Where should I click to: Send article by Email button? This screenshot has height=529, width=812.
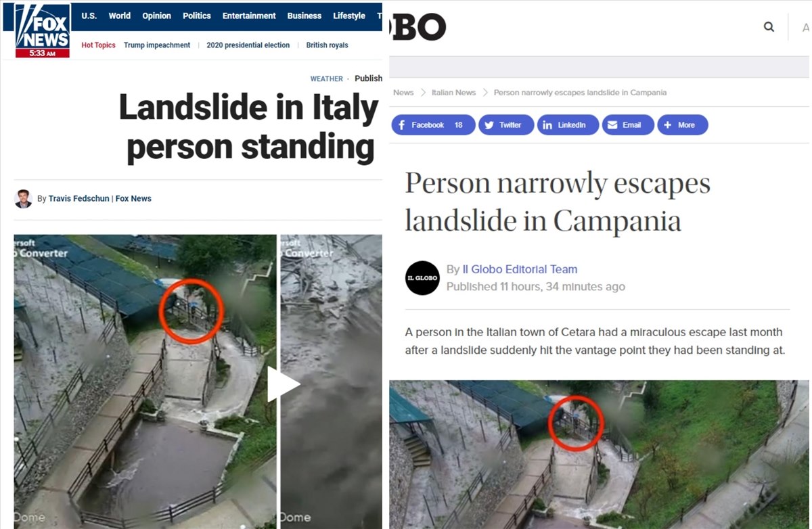click(x=628, y=125)
